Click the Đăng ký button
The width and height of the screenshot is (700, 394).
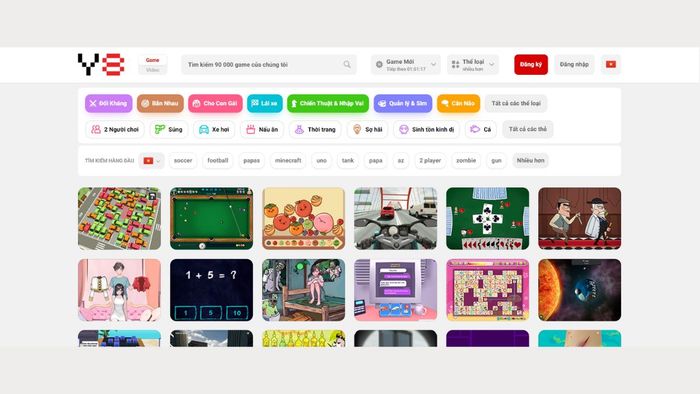(x=531, y=64)
